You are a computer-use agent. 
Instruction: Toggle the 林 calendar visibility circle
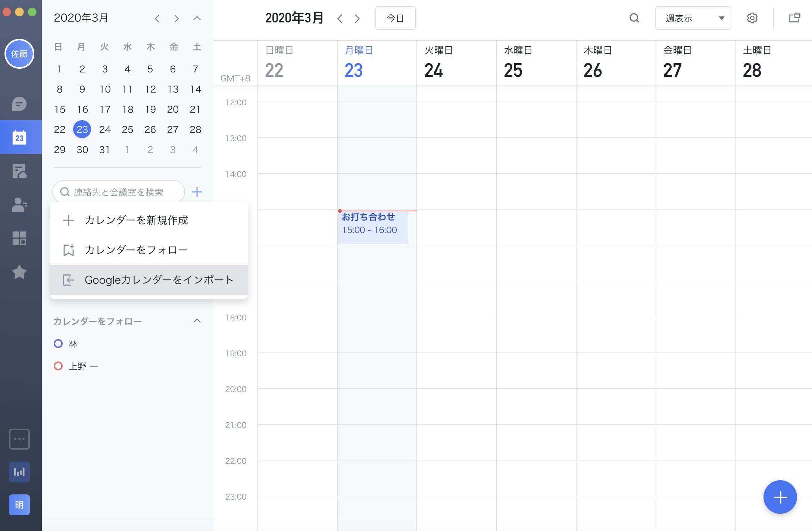pyautogui.click(x=58, y=344)
